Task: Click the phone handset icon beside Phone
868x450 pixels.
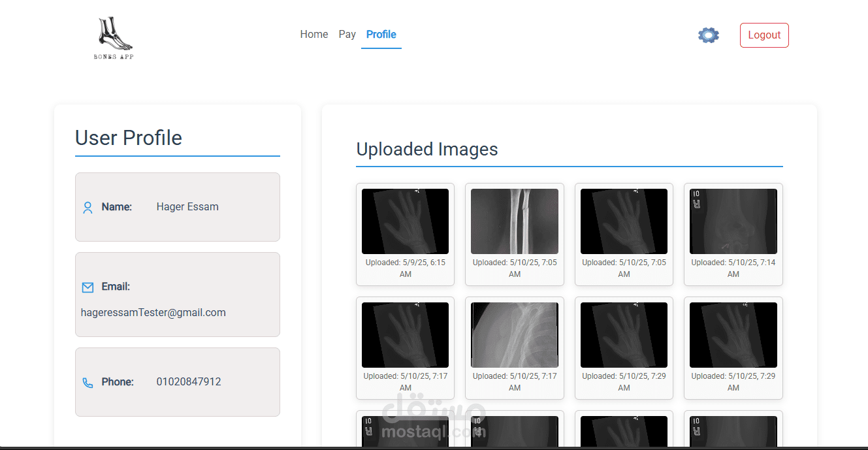Action: coord(88,383)
